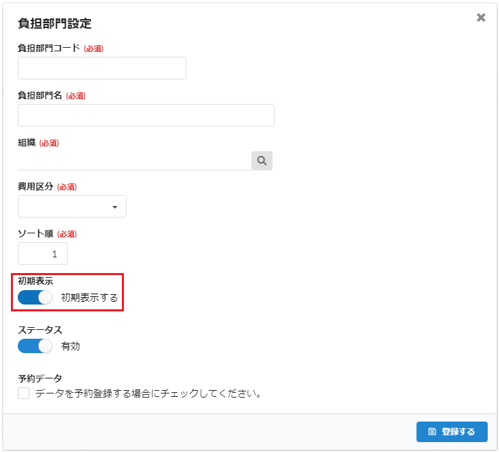
Task: Click the 登録する button
Action: (452, 432)
